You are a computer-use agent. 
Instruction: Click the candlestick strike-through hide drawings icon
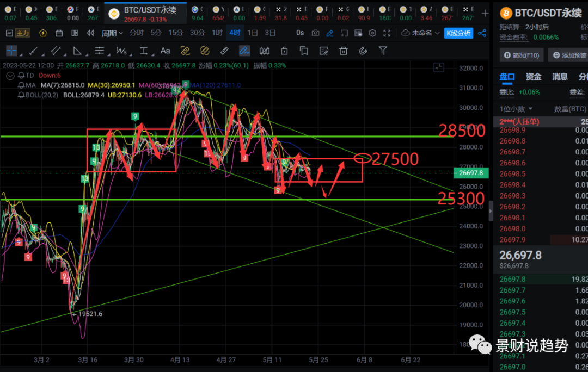[x=265, y=51]
